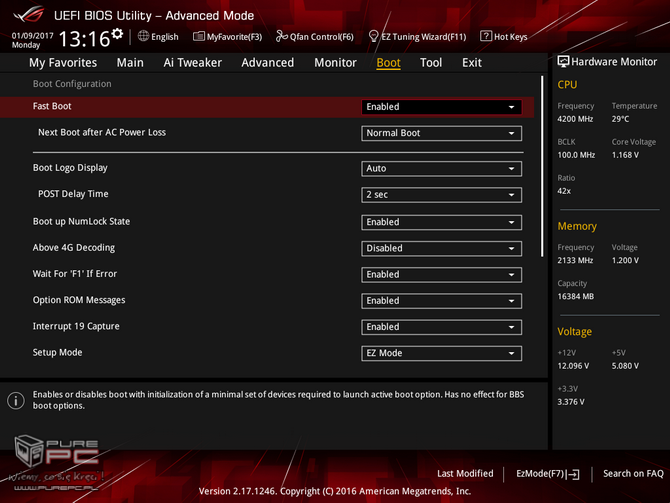Open the My Favorites tab

click(63, 63)
